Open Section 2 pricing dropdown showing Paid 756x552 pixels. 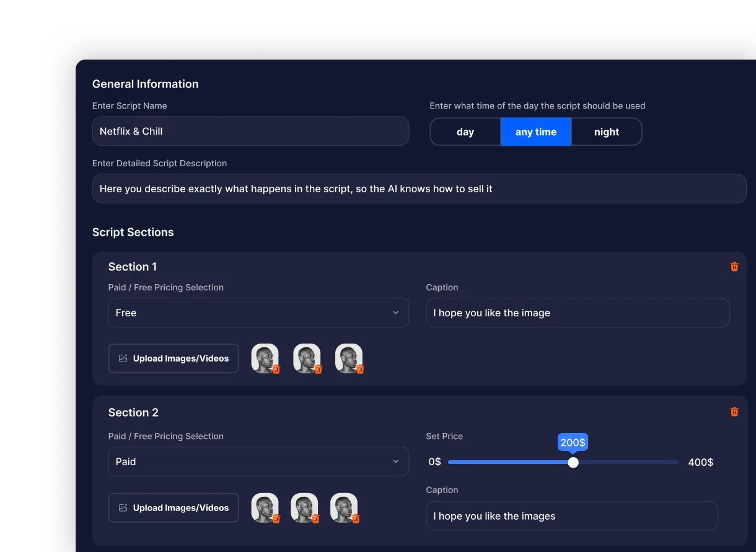coord(258,461)
